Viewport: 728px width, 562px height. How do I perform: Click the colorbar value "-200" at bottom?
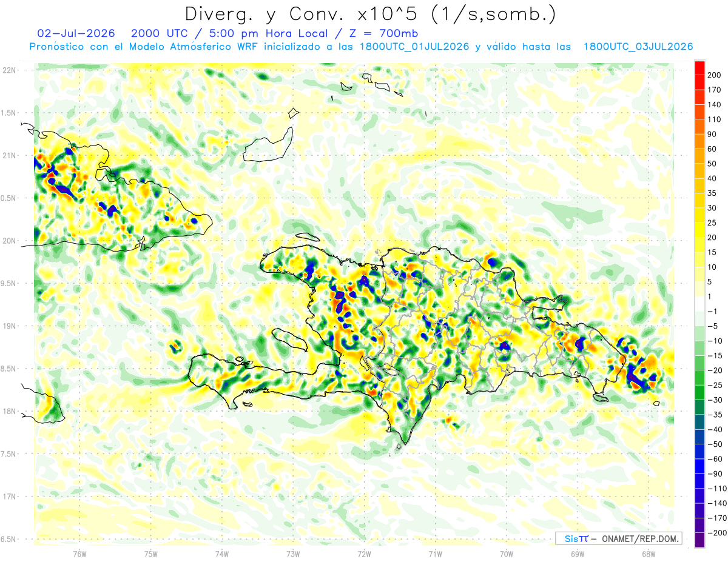coord(716,533)
